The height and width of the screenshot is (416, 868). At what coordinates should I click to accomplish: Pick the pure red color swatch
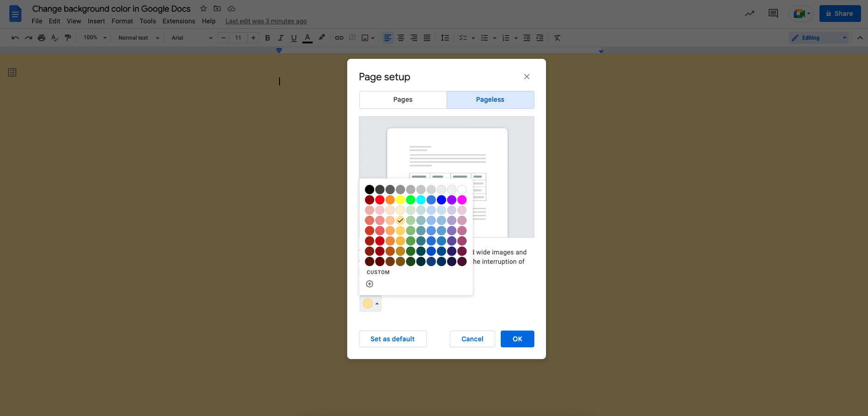point(380,200)
